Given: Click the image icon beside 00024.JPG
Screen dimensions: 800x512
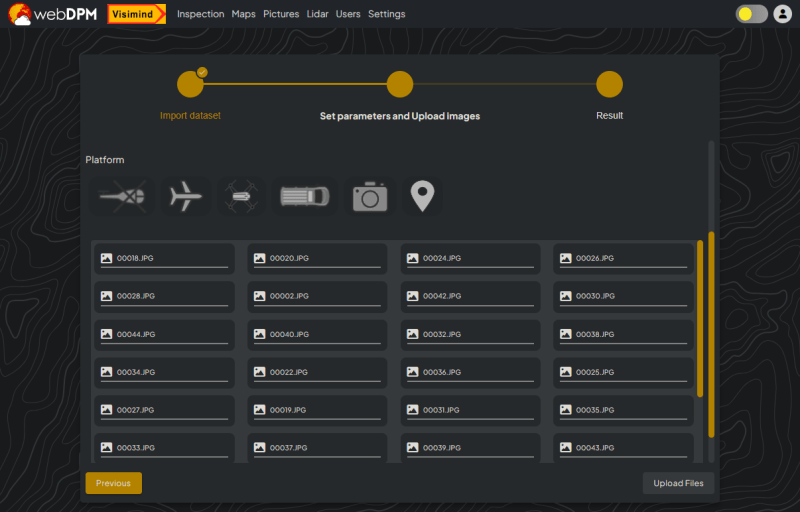Looking at the screenshot, I should pyautogui.click(x=412, y=258).
